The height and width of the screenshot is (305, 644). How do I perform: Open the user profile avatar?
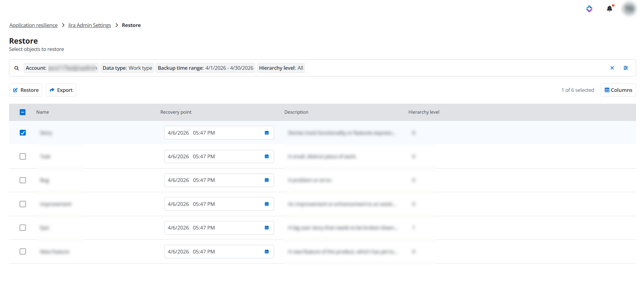point(629,9)
